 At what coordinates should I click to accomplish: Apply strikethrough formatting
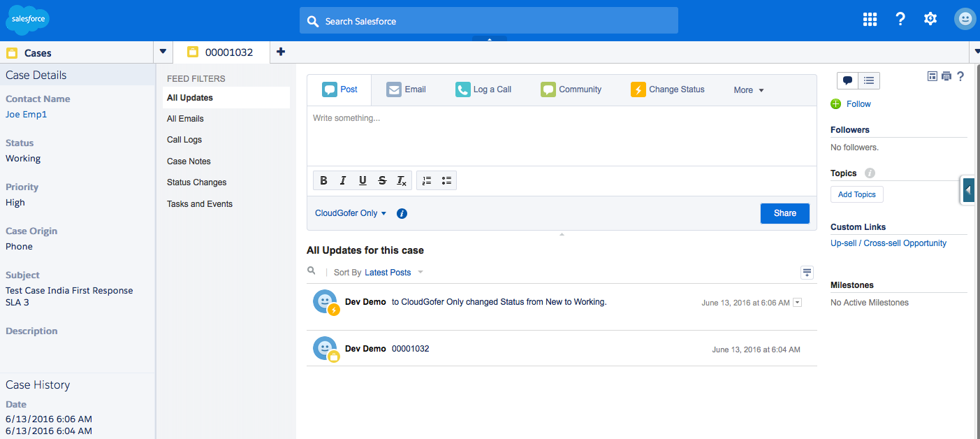coord(382,180)
